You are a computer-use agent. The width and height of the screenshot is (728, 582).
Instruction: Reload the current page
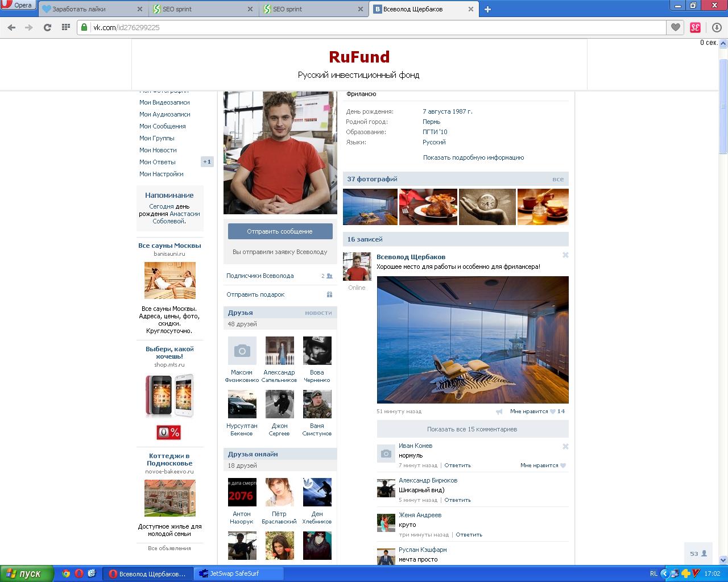[48, 27]
